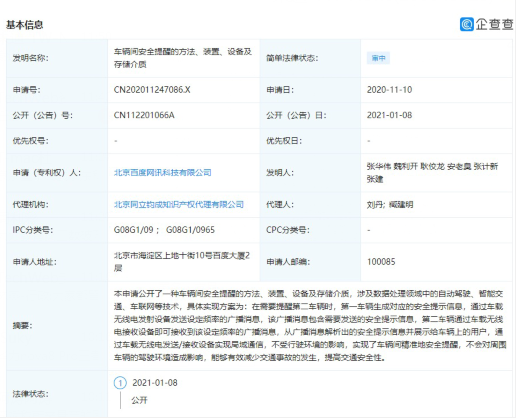
Task: Click the 简单法律状态 label
Action: point(292,58)
